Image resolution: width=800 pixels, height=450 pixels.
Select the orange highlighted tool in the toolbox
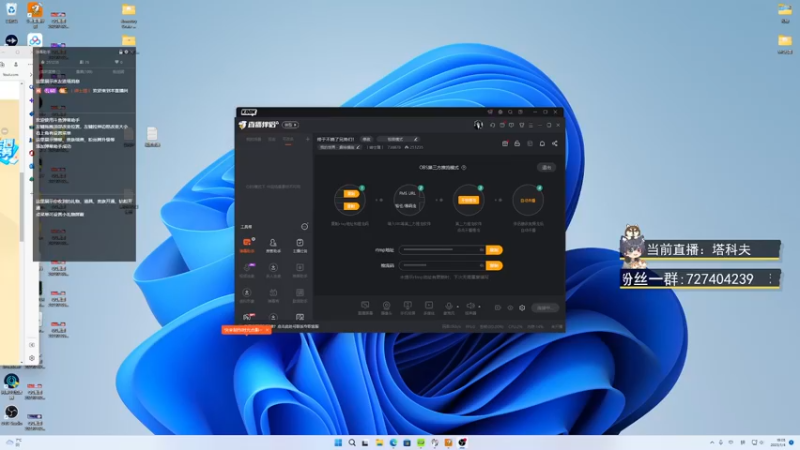coord(247,244)
